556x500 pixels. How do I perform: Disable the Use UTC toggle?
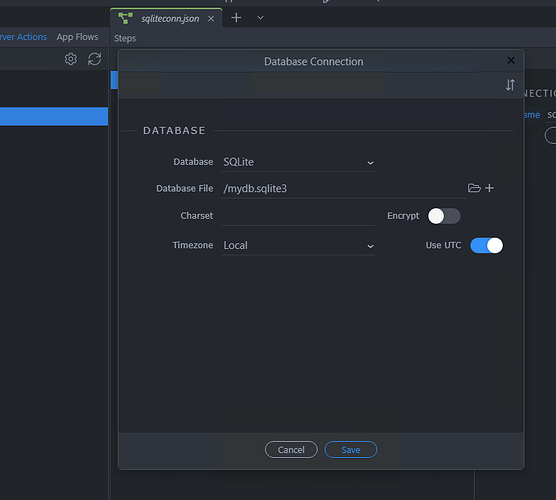coord(486,245)
